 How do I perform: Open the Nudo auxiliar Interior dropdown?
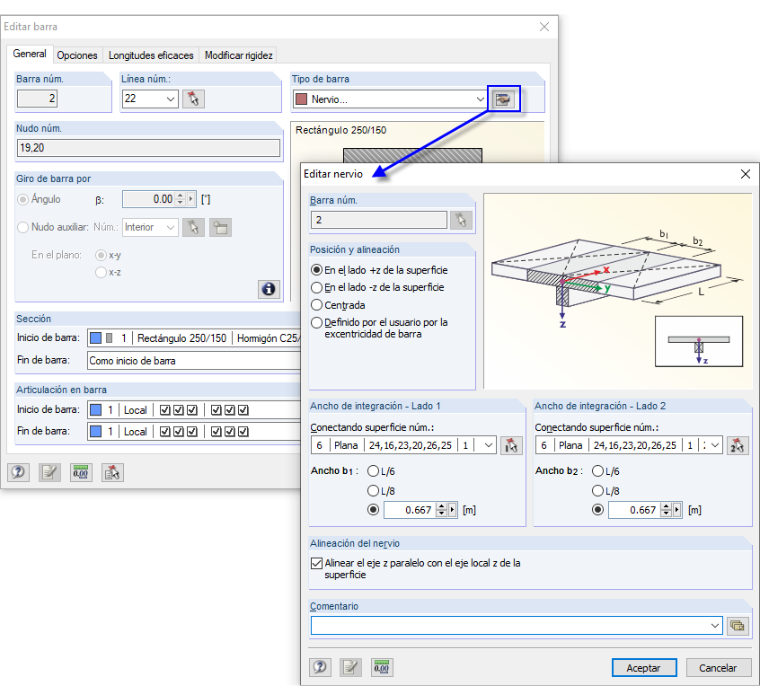point(171,227)
